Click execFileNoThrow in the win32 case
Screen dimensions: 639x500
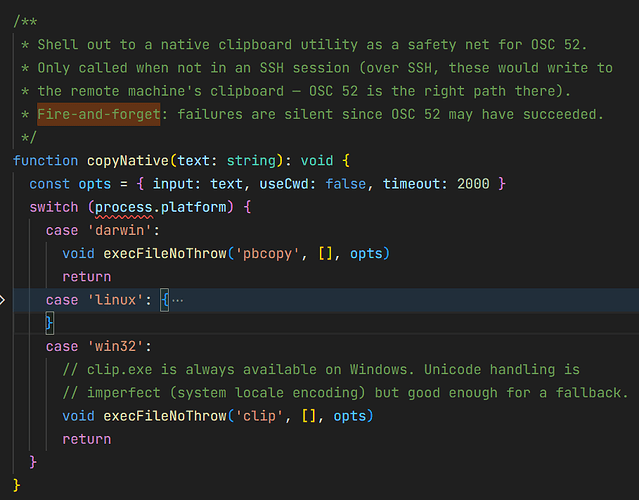165,416
